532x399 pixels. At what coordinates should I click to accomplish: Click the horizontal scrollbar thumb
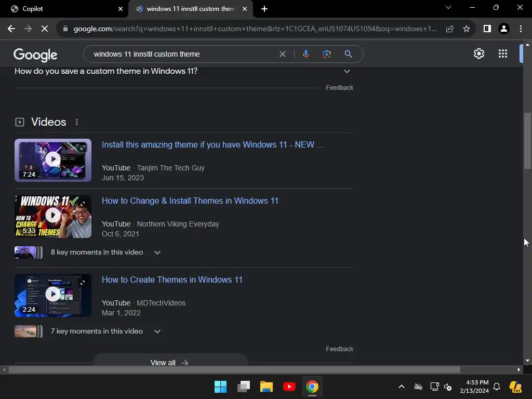point(234,369)
